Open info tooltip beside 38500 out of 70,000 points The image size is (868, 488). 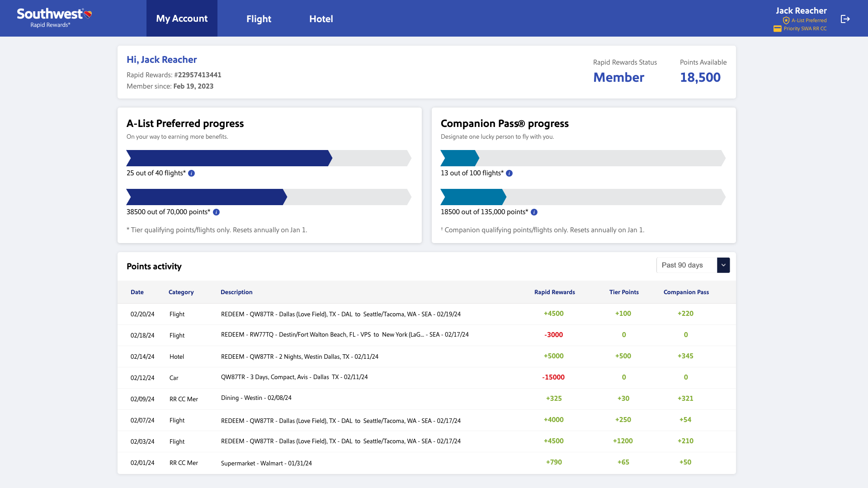216,212
